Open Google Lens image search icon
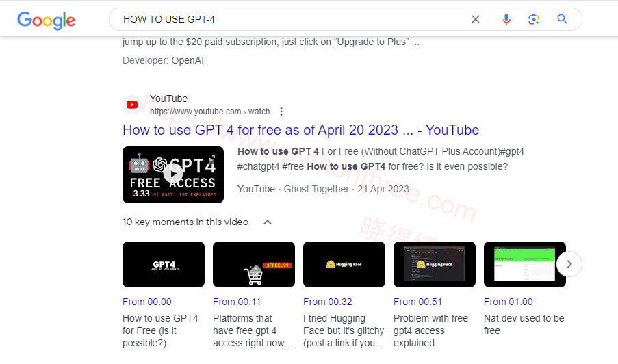The image size is (618, 364). tap(533, 19)
